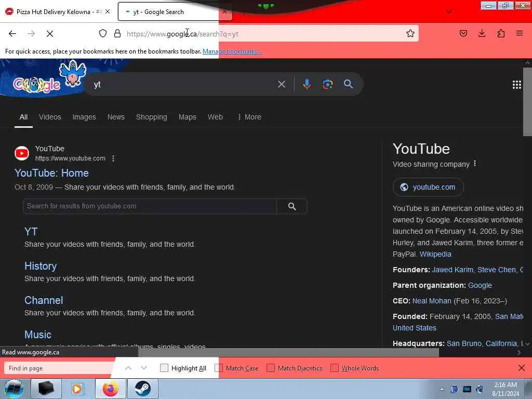Open the Channel sitelink
The width and height of the screenshot is (532, 399).
[x=44, y=300]
